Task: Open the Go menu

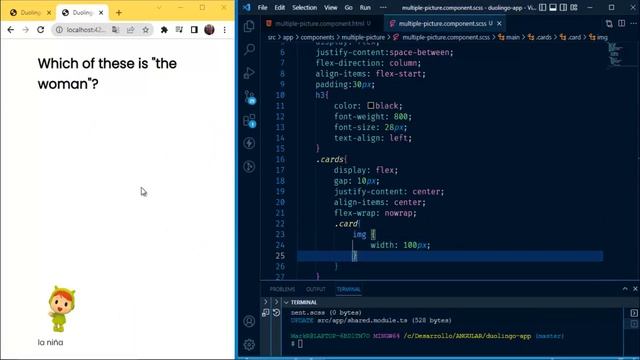Action: [x=349, y=7]
